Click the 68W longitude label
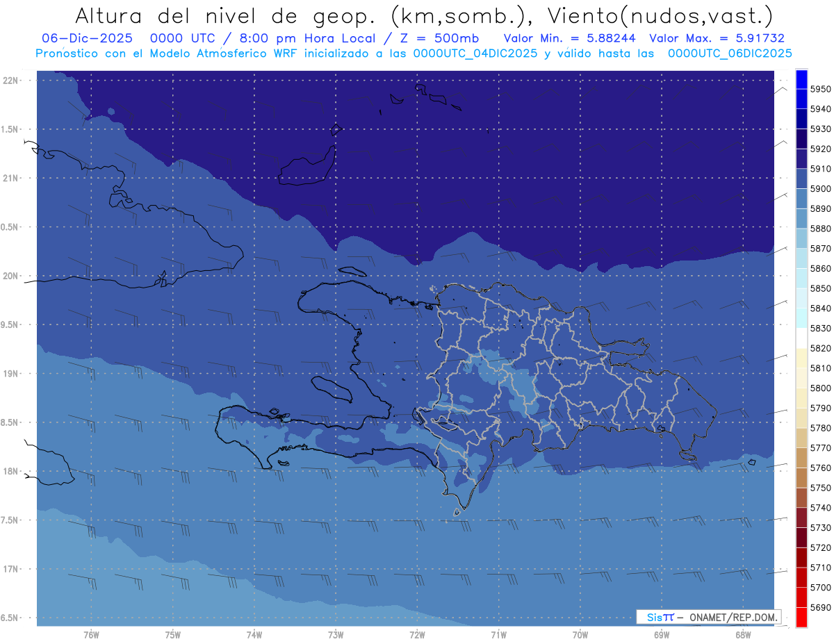834x644 pixels. [743, 635]
